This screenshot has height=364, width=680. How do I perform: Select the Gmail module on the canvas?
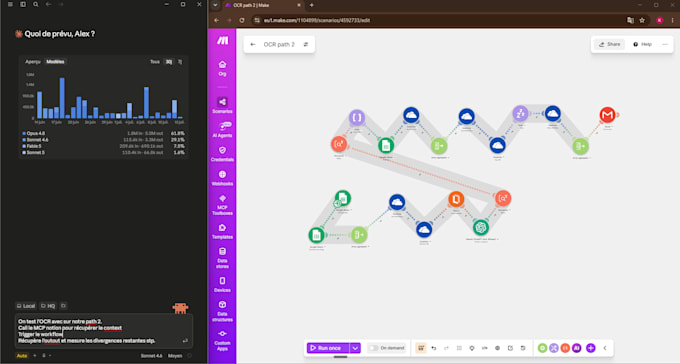coord(607,115)
